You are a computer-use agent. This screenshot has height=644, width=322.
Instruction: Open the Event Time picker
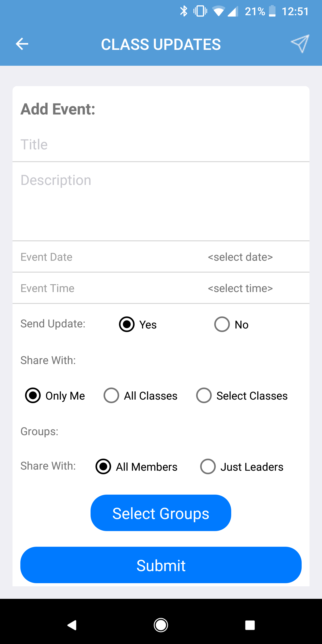tap(240, 288)
